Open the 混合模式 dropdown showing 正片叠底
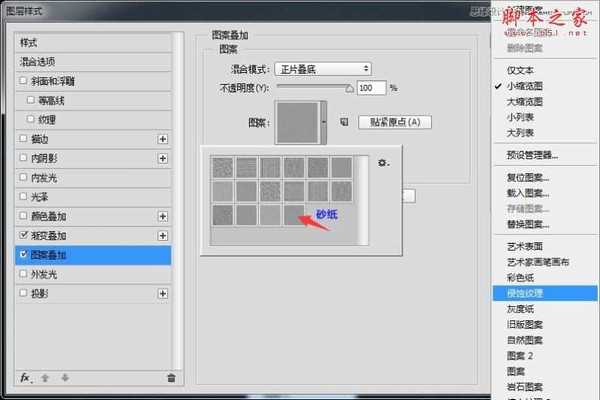The image size is (600, 400). [x=324, y=68]
